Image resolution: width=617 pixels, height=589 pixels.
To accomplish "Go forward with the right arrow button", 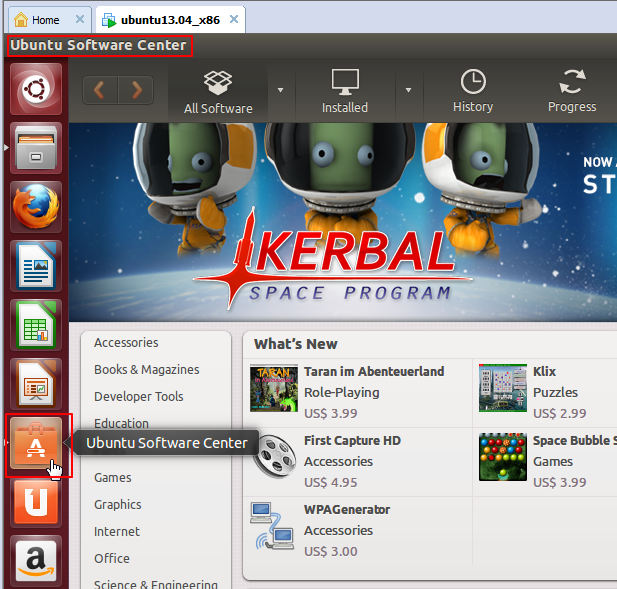I will point(136,90).
